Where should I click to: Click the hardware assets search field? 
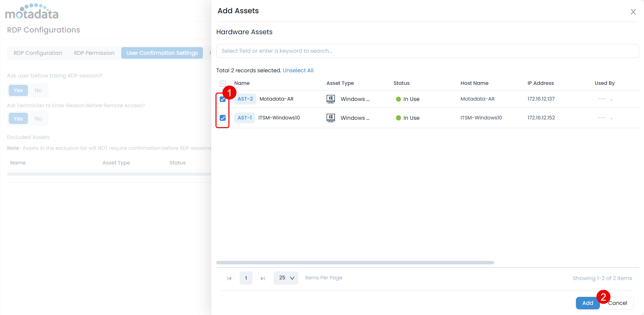(x=427, y=51)
